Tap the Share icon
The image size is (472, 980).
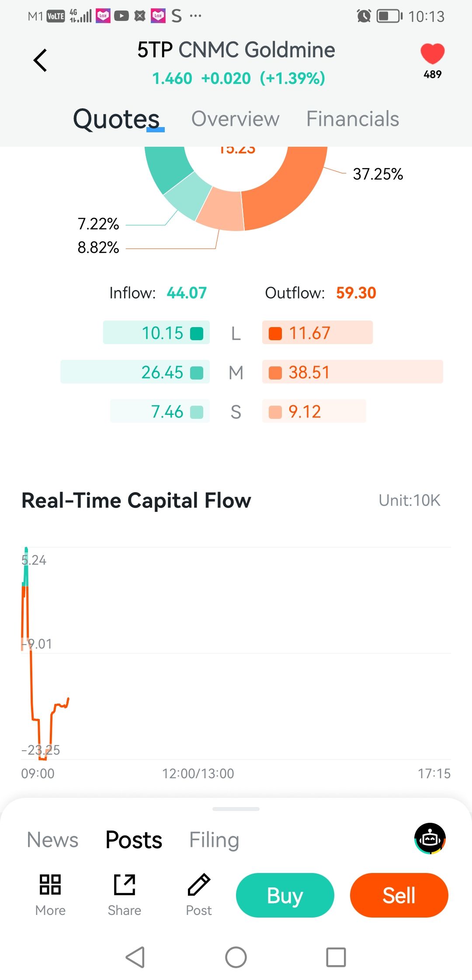125,885
